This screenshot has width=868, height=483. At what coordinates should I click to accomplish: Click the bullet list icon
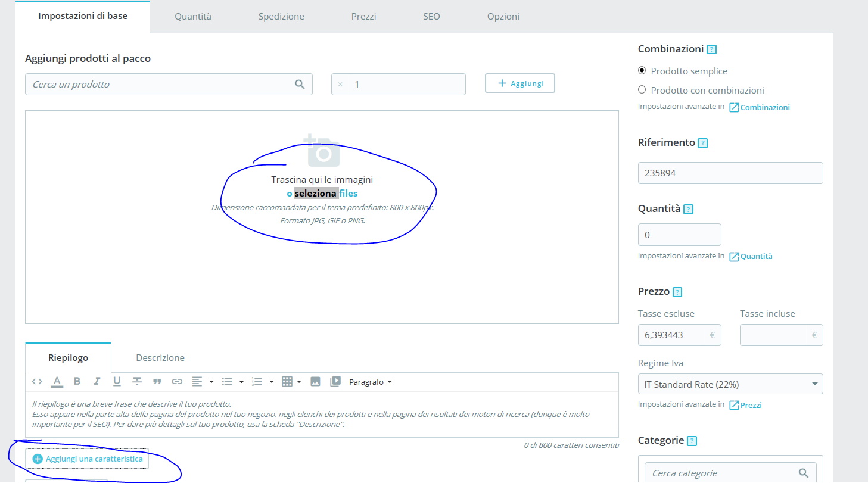coord(227,382)
